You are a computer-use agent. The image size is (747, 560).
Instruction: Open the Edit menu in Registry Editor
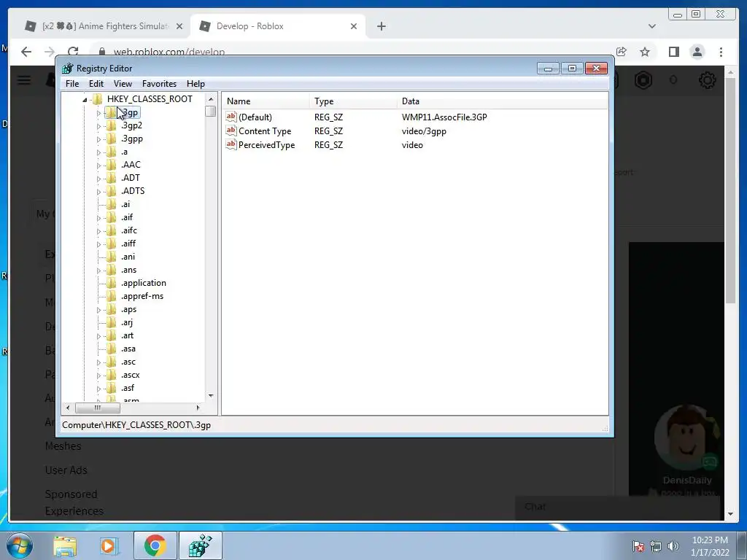tap(96, 84)
